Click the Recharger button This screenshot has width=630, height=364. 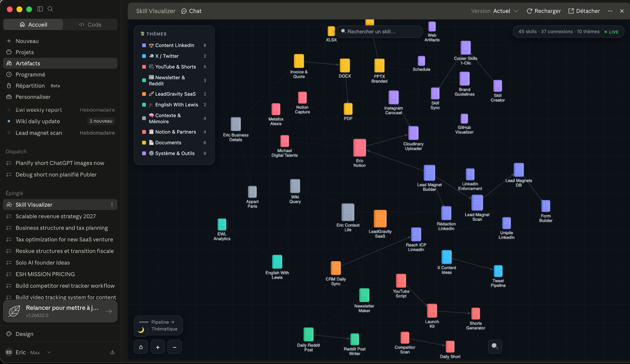click(x=544, y=11)
